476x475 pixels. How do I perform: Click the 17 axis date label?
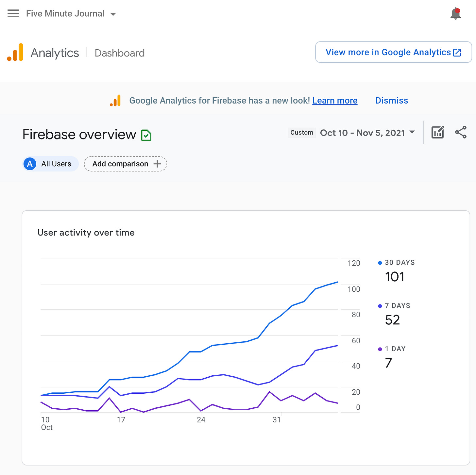pyautogui.click(x=121, y=420)
